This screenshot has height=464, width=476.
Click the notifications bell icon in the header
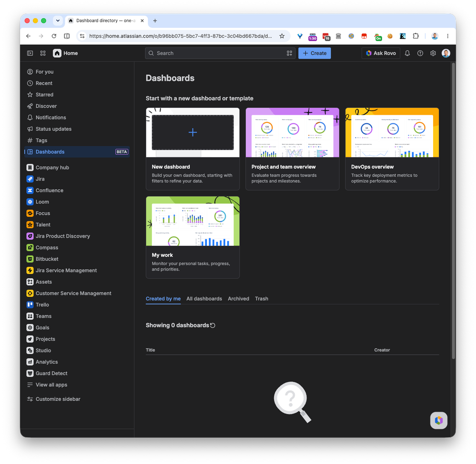pos(407,53)
